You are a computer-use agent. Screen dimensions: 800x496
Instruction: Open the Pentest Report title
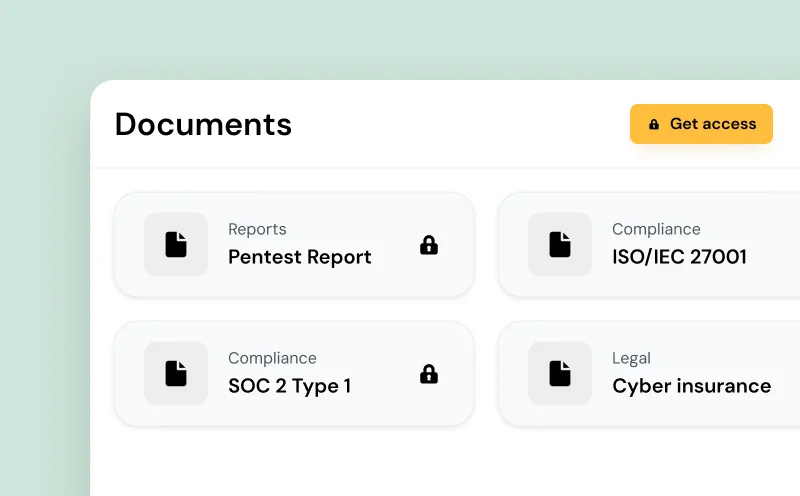[x=299, y=257]
